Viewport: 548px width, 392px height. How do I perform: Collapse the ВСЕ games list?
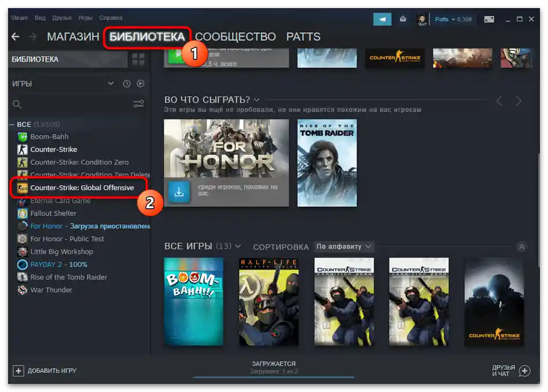[12, 125]
